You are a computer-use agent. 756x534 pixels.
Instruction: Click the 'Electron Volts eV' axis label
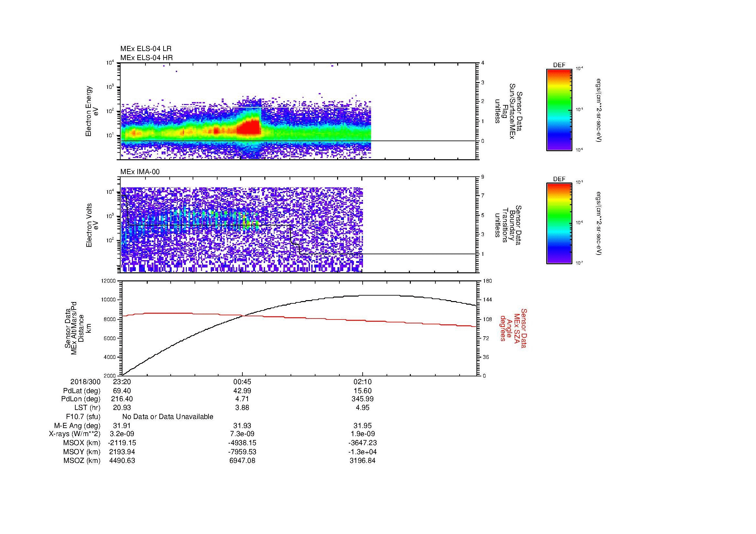coord(92,225)
